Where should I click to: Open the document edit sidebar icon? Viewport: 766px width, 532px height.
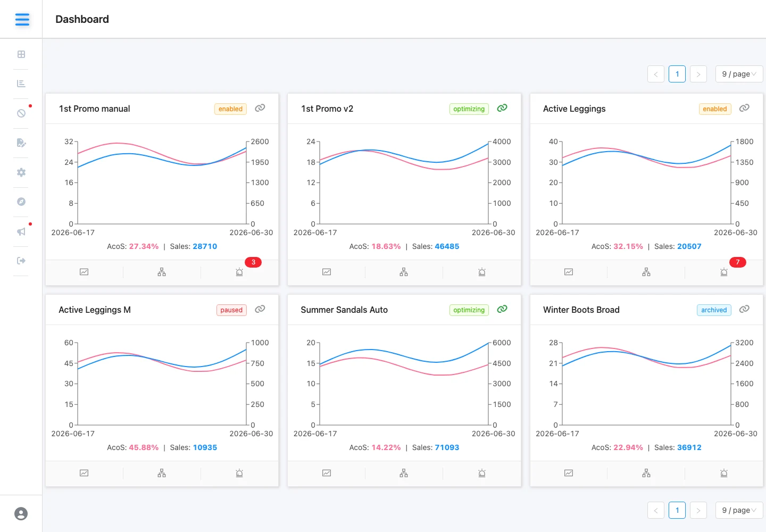pyautogui.click(x=21, y=143)
